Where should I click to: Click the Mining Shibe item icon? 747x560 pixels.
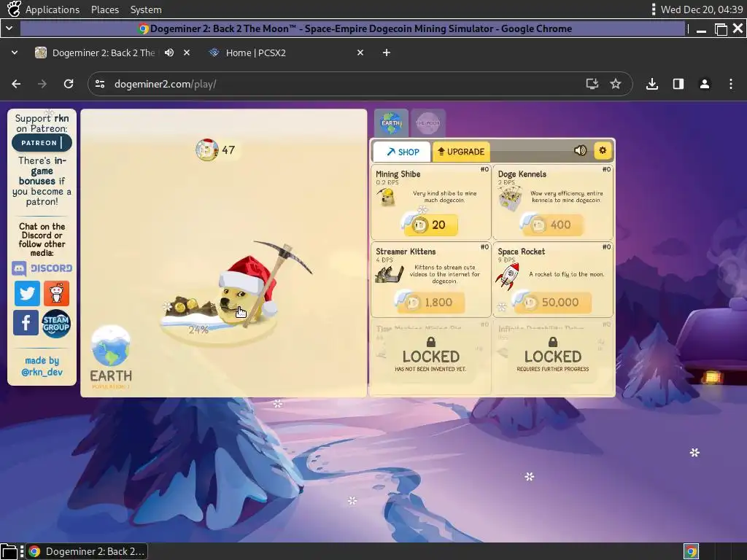(386, 197)
